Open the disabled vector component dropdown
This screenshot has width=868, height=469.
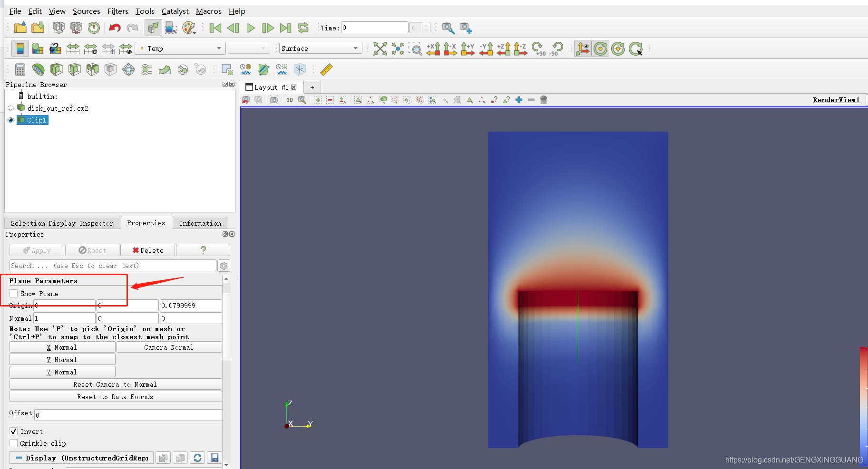(248, 48)
